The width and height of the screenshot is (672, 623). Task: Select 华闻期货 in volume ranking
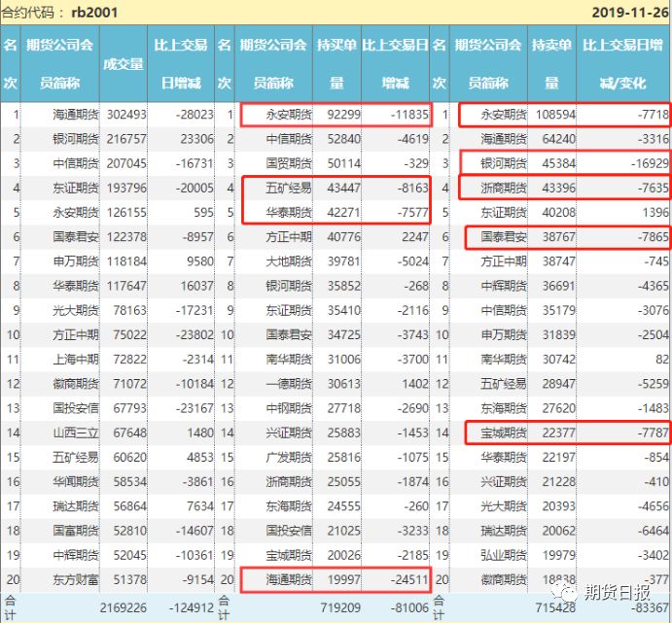76,481
